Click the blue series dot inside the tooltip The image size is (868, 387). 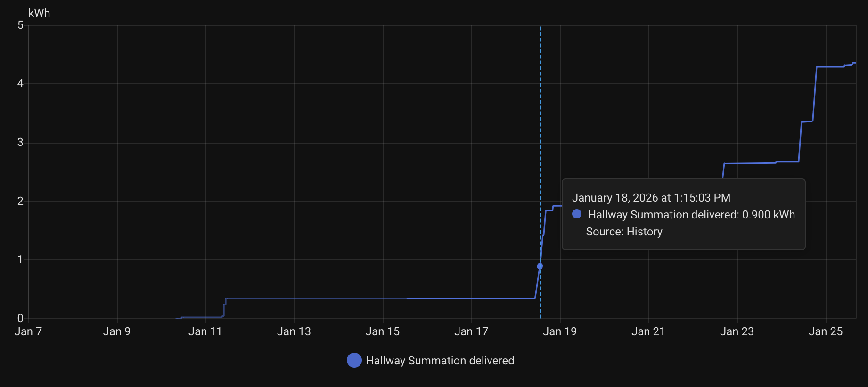click(x=576, y=214)
